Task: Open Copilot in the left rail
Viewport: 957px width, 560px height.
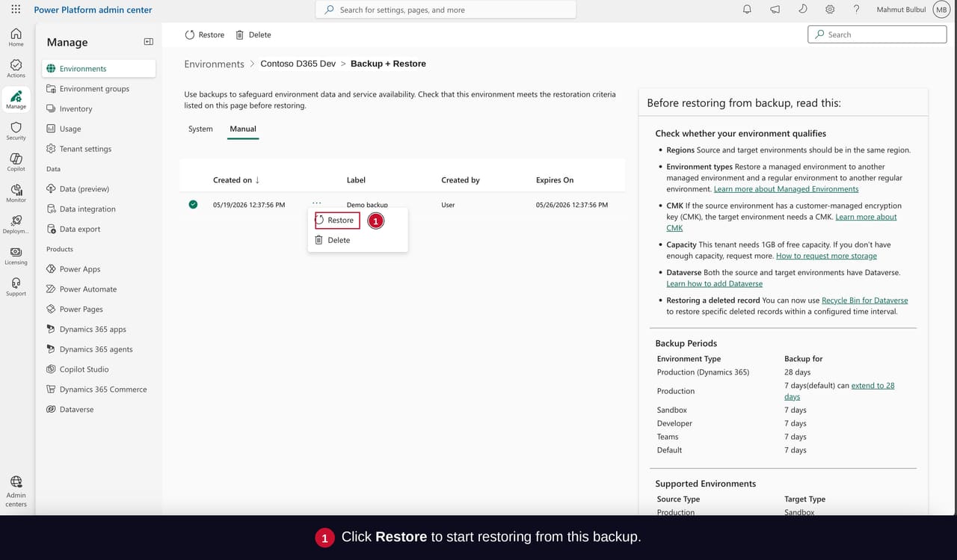Action: pyautogui.click(x=16, y=162)
